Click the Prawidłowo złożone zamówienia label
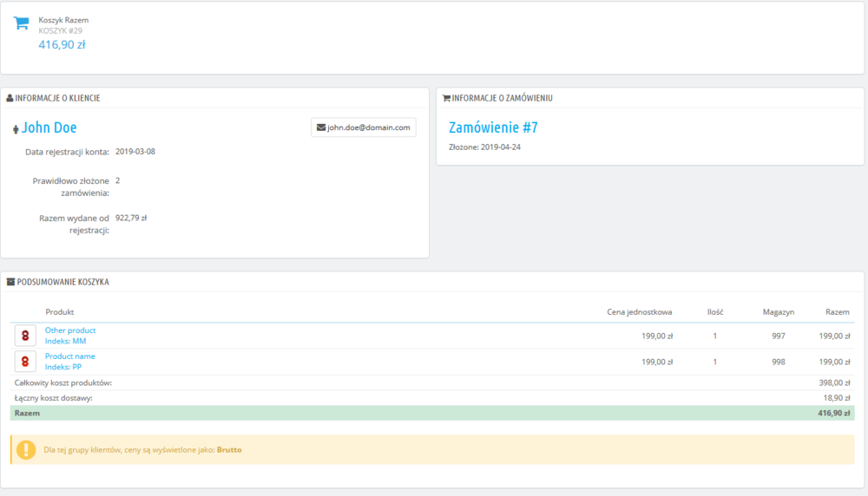Viewport: 868px width, 496px height. click(71, 187)
